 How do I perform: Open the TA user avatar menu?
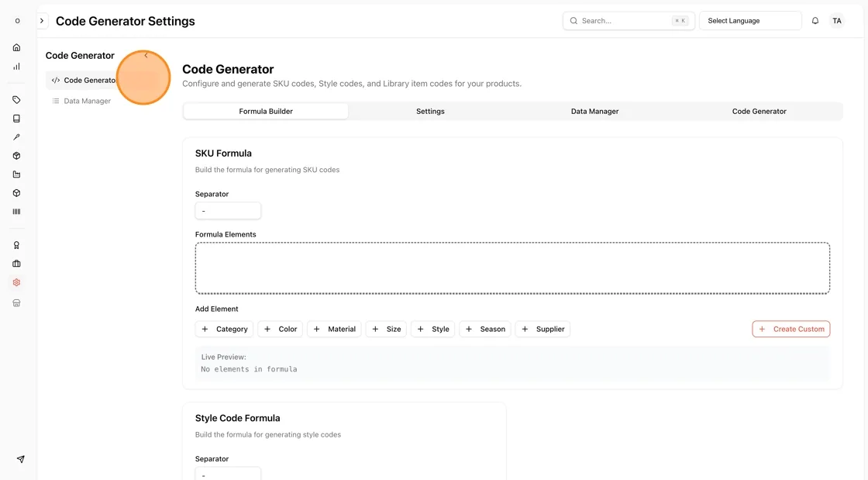point(836,21)
